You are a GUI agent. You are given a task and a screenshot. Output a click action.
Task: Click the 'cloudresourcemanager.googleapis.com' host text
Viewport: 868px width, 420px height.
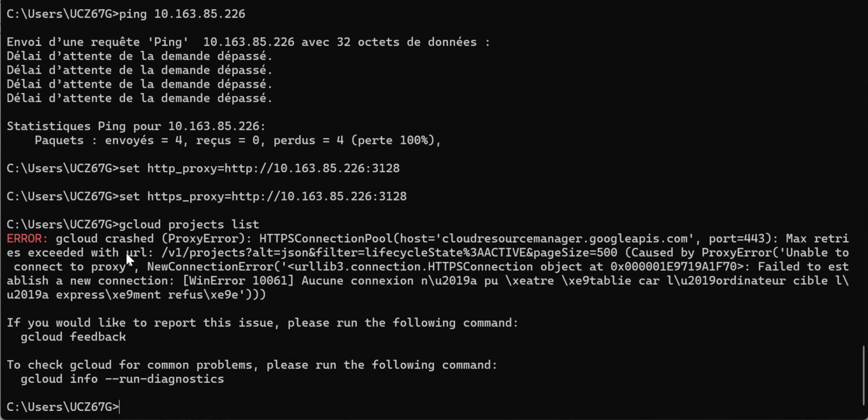[565, 239]
